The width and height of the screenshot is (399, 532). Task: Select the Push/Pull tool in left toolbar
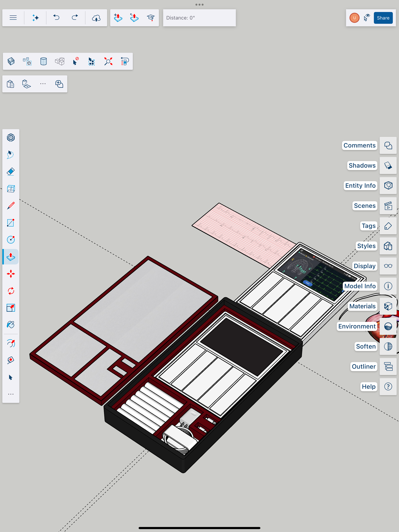click(11, 257)
